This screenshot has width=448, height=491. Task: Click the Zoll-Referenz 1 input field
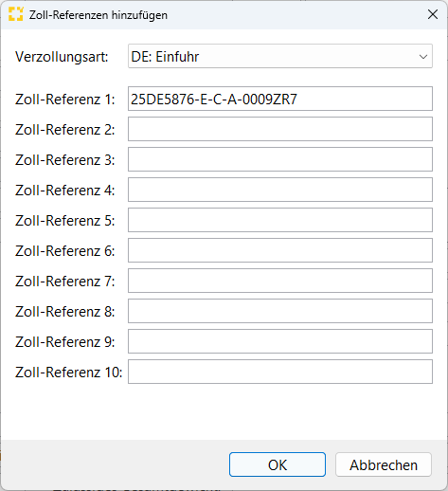[x=280, y=99]
